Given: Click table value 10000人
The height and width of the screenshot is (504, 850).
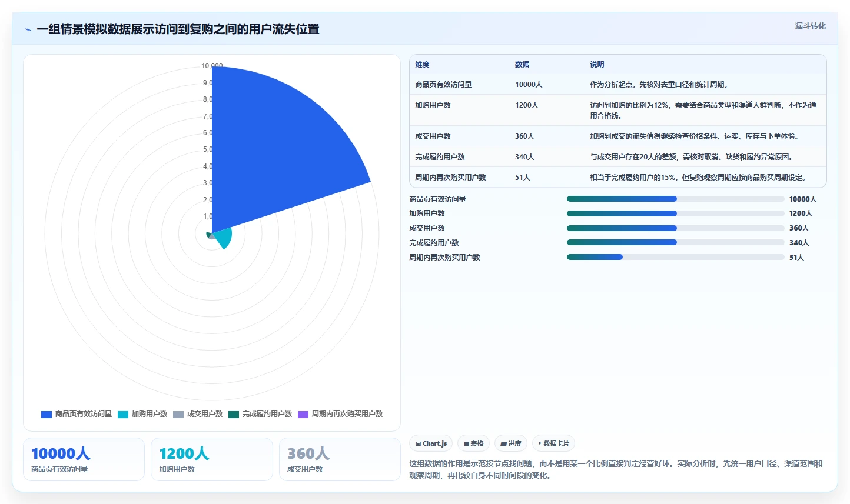Looking at the screenshot, I should coord(529,85).
